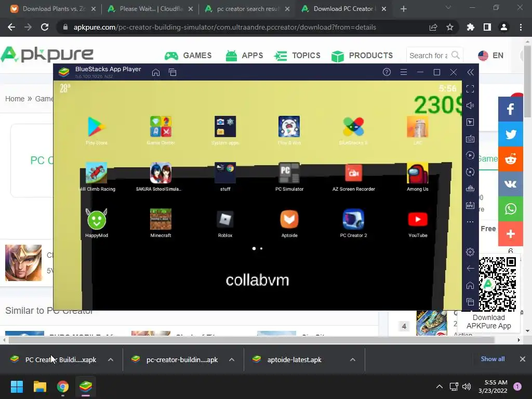The height and width of the screenshot is (399, 532).
Task: Switch to Download Plants vs. Zombies tab
Action: point(52,9)
